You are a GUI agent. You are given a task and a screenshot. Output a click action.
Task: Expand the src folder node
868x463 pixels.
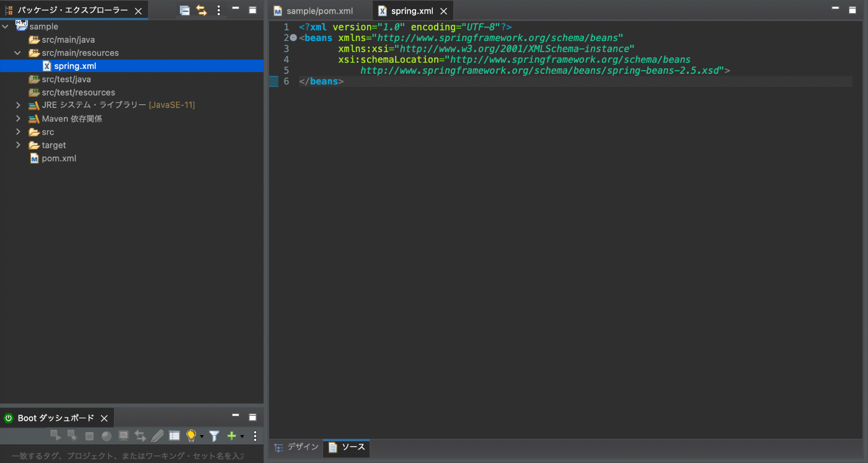click(x=18, y=132)
